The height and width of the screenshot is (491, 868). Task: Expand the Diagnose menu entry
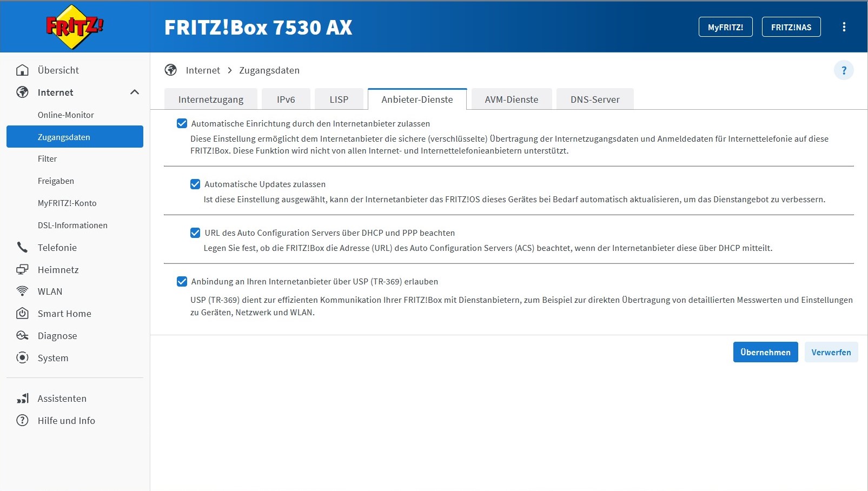[75, 336]
